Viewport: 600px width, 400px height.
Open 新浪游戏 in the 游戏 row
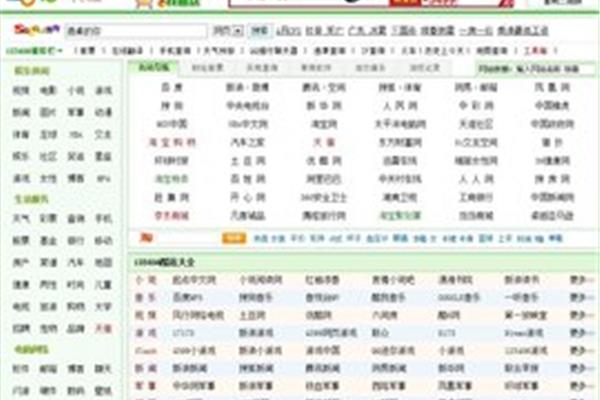coord(256,333)
